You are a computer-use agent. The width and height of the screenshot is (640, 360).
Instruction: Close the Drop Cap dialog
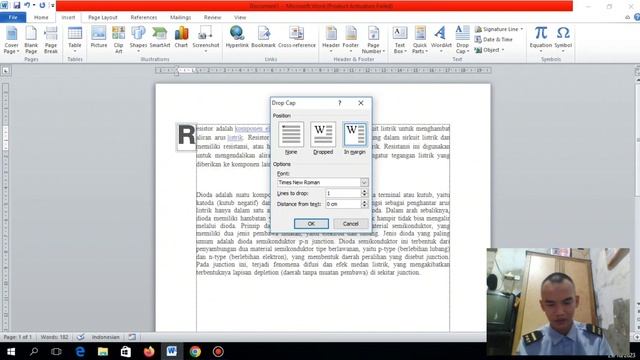(x=361, y=103)
